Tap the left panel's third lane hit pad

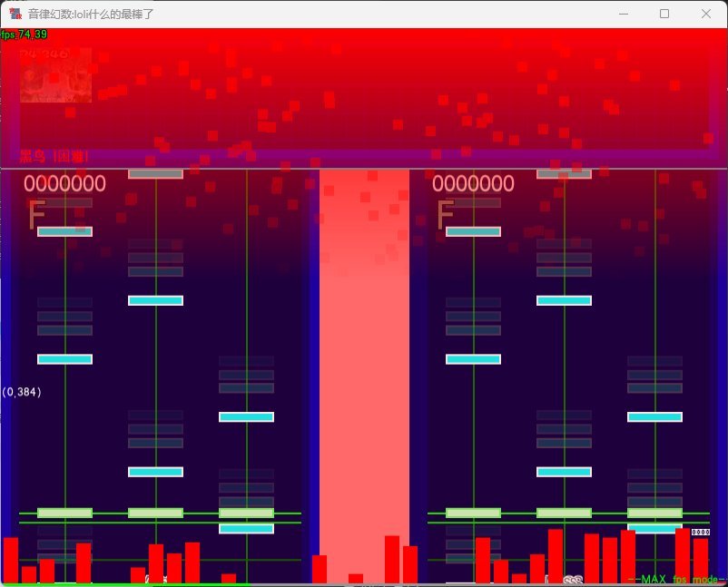(246, 513)
